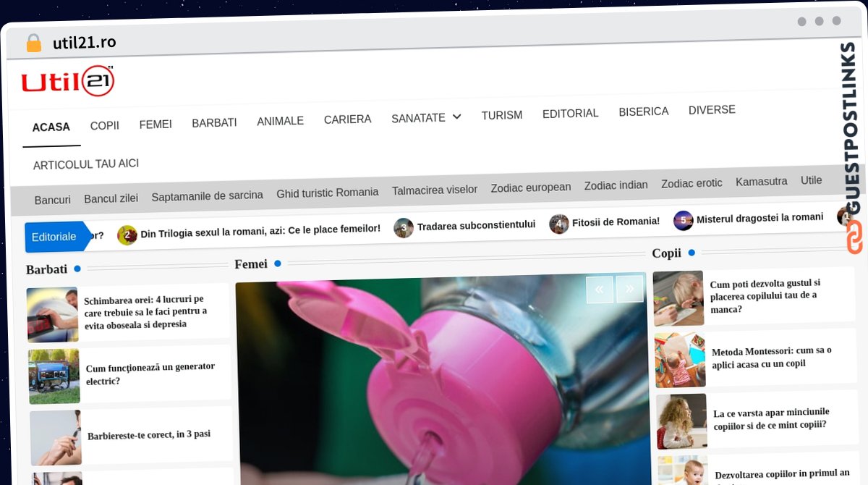This screenshot has height=485, width=868.
Task: Open editorial number 3 round thumbnail
Action: [404, 228]
